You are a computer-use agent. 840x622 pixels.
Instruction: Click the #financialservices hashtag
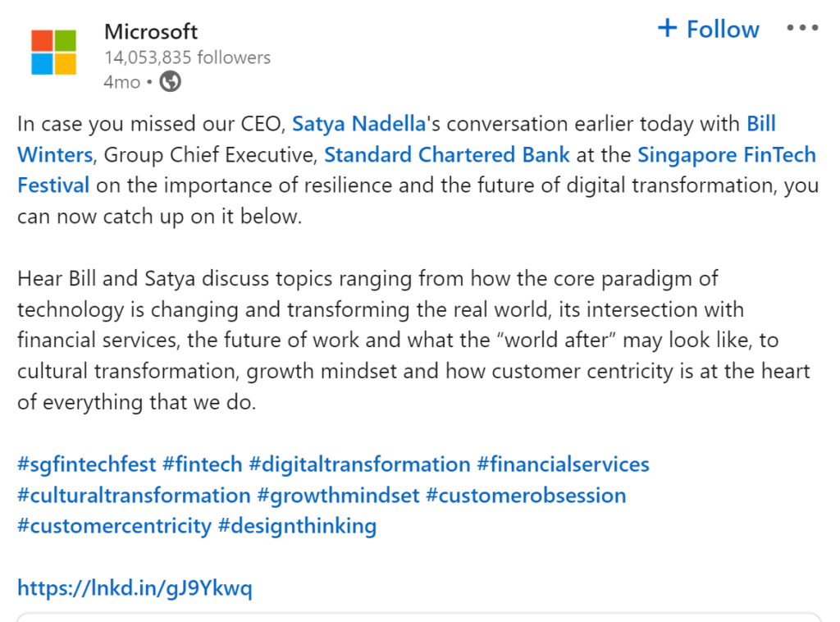click(x=564, y=464)
